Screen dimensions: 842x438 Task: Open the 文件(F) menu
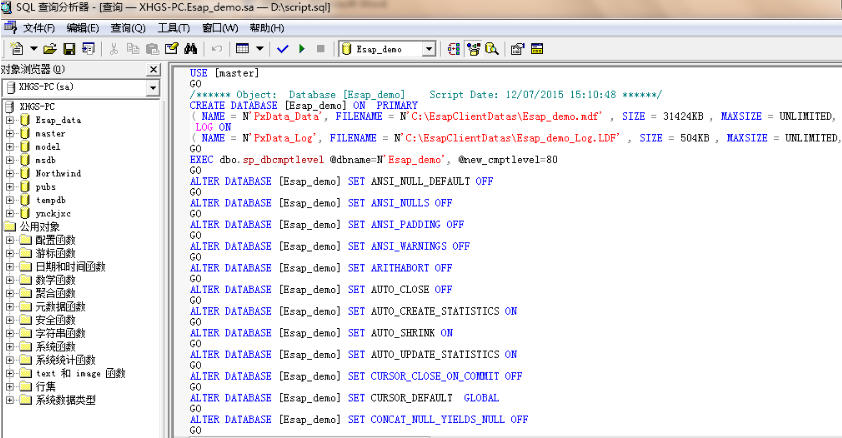(x=39, y=28)
